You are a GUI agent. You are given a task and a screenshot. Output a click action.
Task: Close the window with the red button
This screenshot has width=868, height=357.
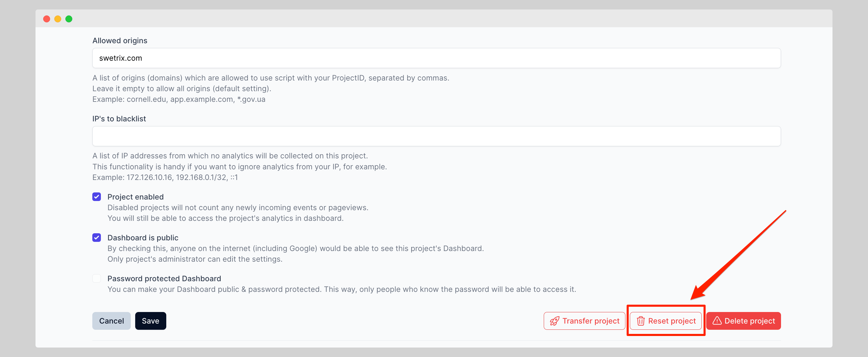click(47, 19)
